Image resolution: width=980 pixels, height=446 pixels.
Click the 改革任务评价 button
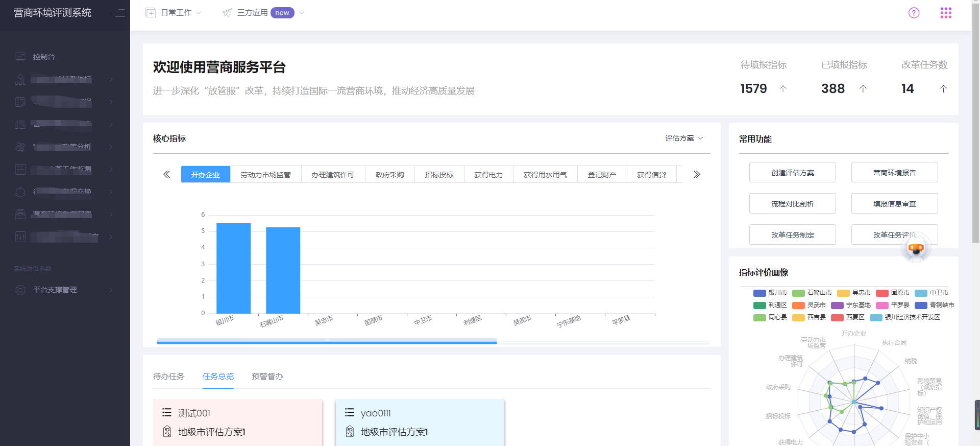[894, 234]
